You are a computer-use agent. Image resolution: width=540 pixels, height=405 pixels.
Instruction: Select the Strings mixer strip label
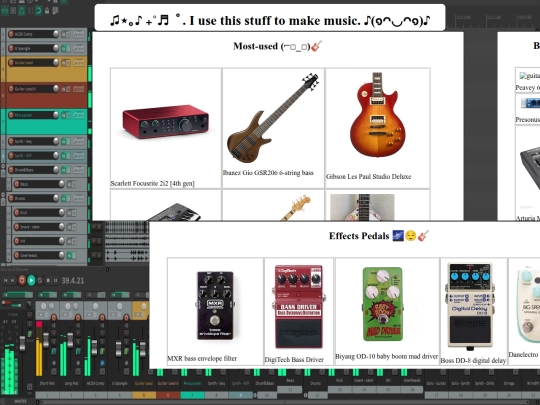click(509, 383)
